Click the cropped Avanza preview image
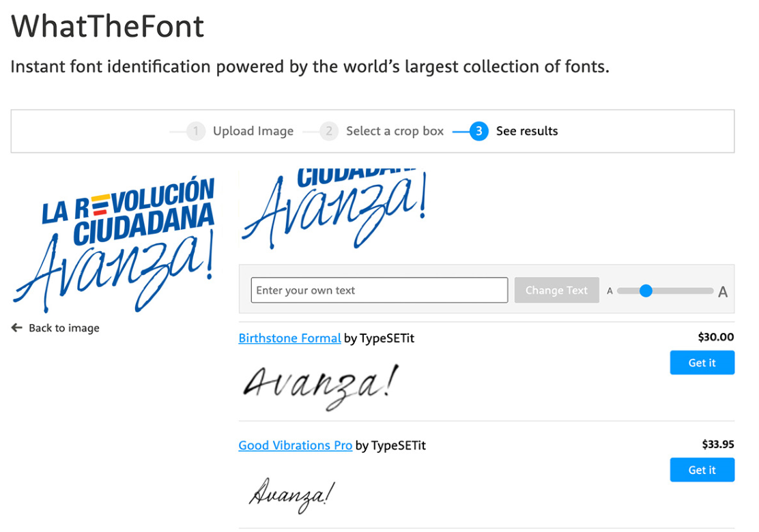 click(333, 207)
